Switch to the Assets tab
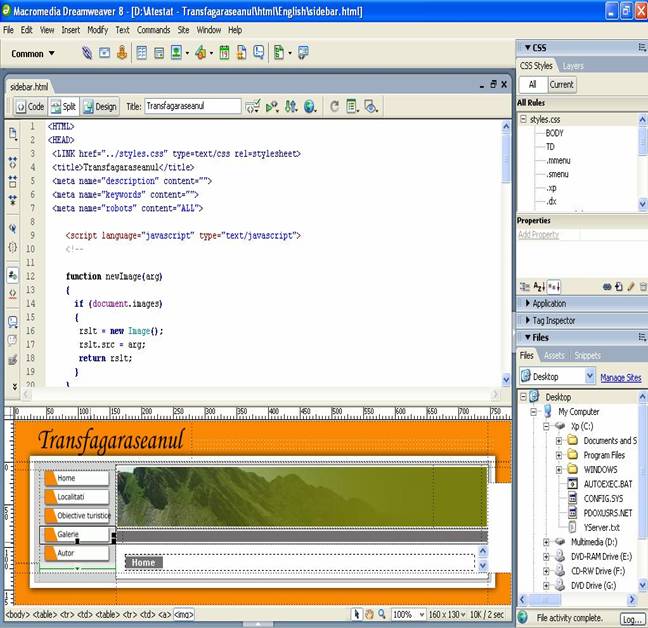This screenshot has width=648, height=628. (x=554, y=355)
